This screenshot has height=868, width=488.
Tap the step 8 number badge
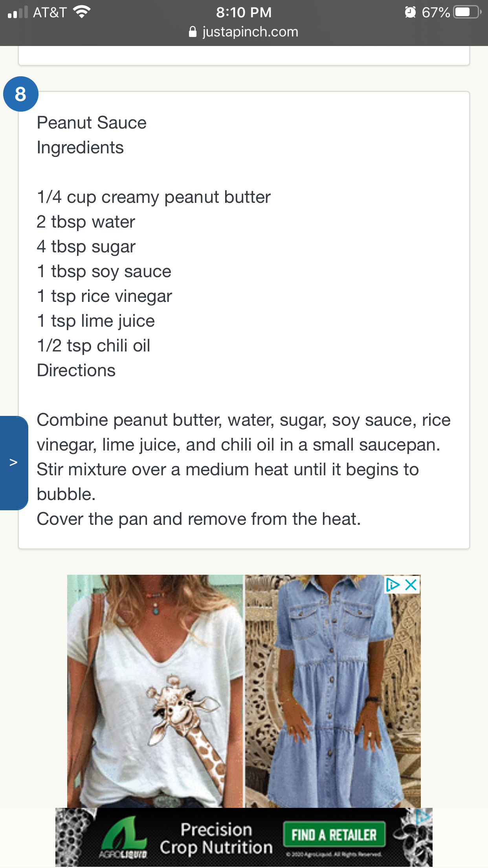(x=20, y=94)
